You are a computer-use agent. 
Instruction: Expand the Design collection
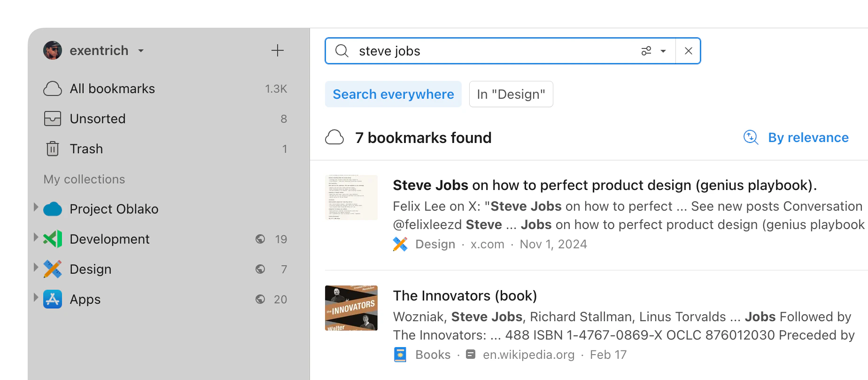pos(36,268)
